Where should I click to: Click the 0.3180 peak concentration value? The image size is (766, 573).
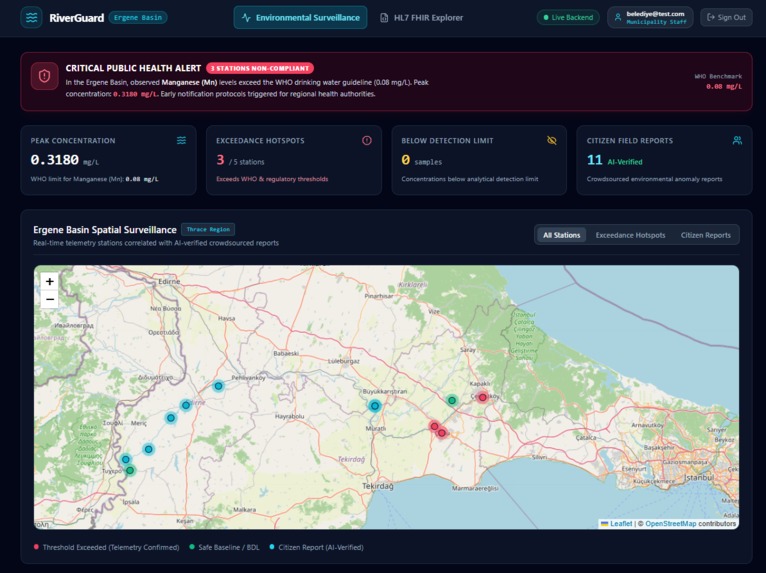[x=54, y=160]
